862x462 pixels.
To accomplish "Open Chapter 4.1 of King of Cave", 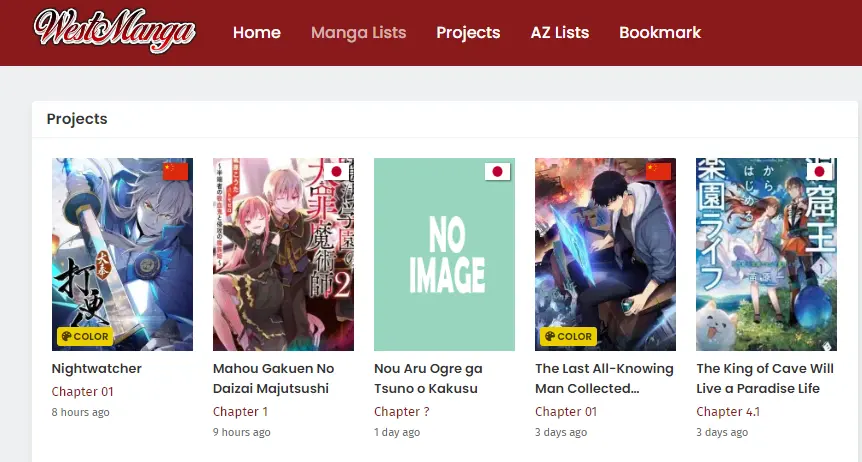I will click(728, 411).
